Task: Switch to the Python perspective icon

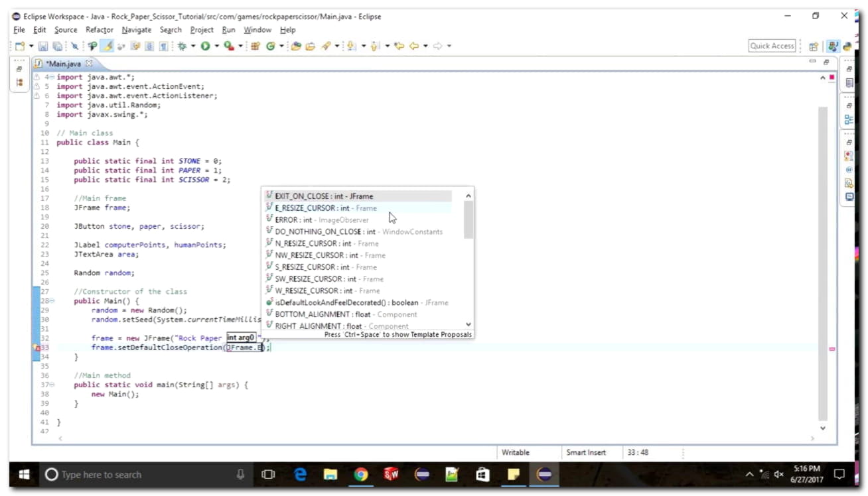Action: point(847,46)
